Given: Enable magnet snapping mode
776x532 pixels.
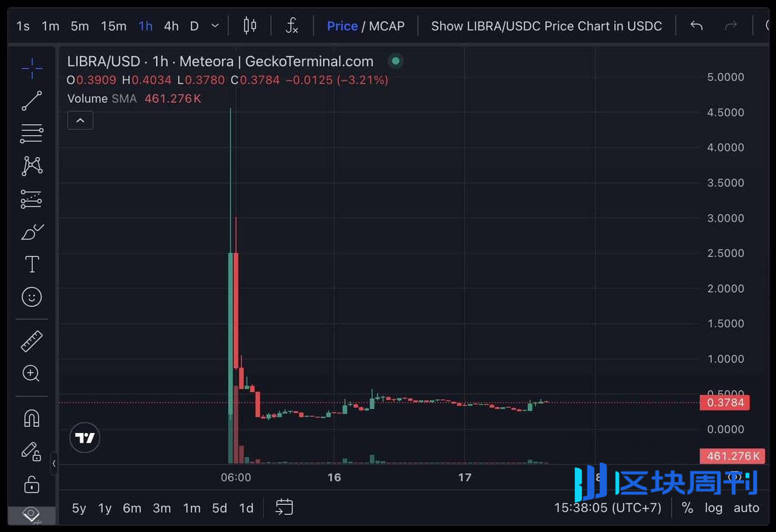Looking at the screenshot, I should pyautogui.click(x=31, y=418).
